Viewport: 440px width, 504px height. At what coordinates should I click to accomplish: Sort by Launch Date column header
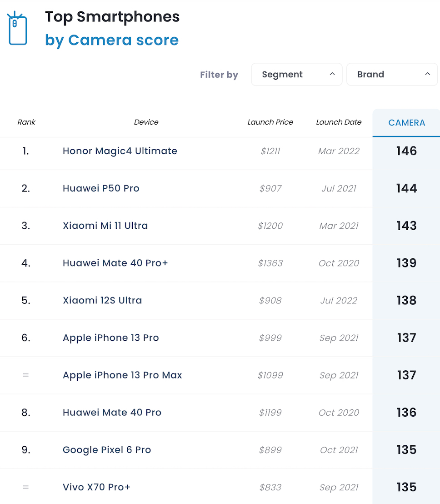pos(339,122)
